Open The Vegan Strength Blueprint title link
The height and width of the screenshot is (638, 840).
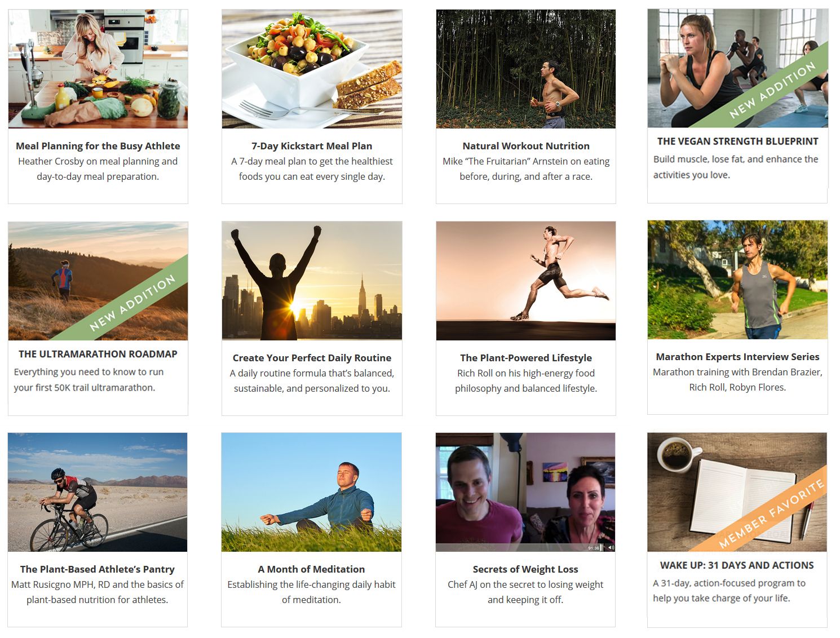tap(737, 141)
